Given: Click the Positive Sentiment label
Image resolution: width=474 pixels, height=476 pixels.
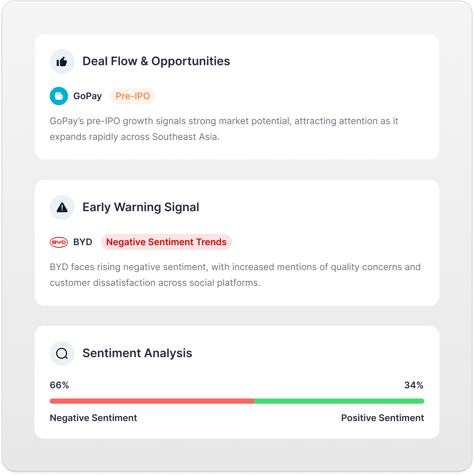Looking at the screenshot, I should pyautogui.click(x=382, y=418).
